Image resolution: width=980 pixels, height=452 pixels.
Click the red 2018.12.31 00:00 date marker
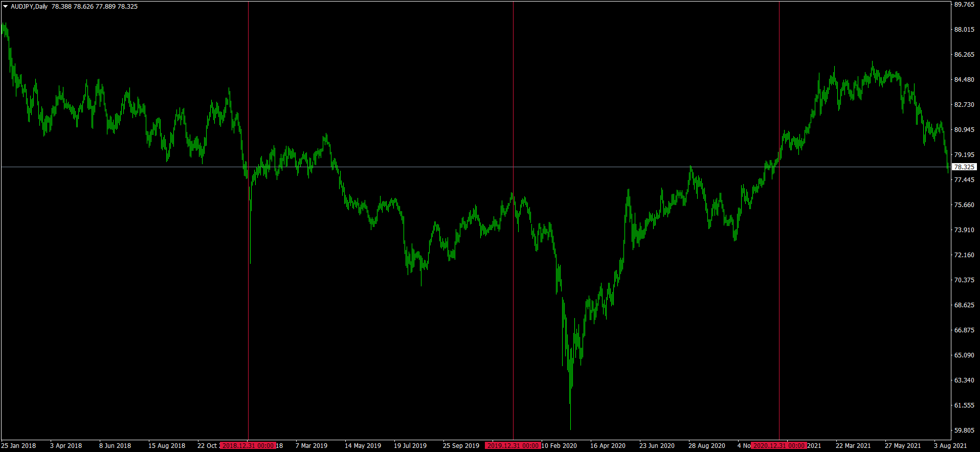pyautogui.click(x=248, y=446)
